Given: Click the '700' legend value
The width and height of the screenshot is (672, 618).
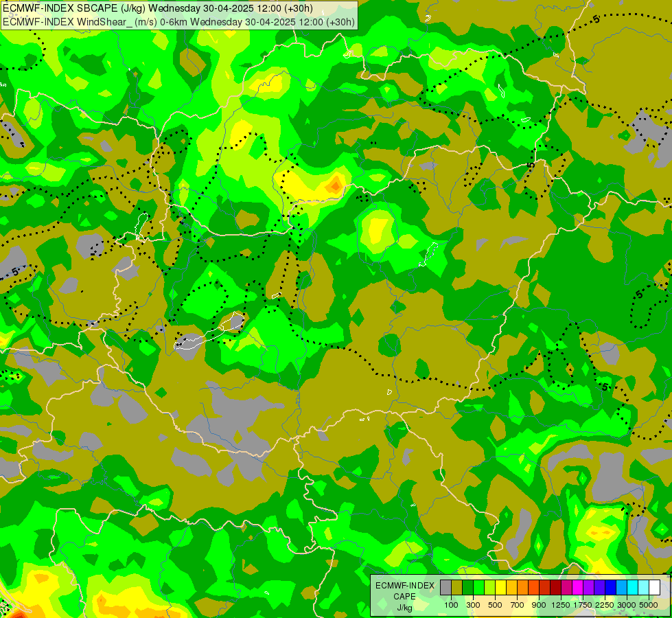Looking at the screenshot, I should tap(518, 605).
